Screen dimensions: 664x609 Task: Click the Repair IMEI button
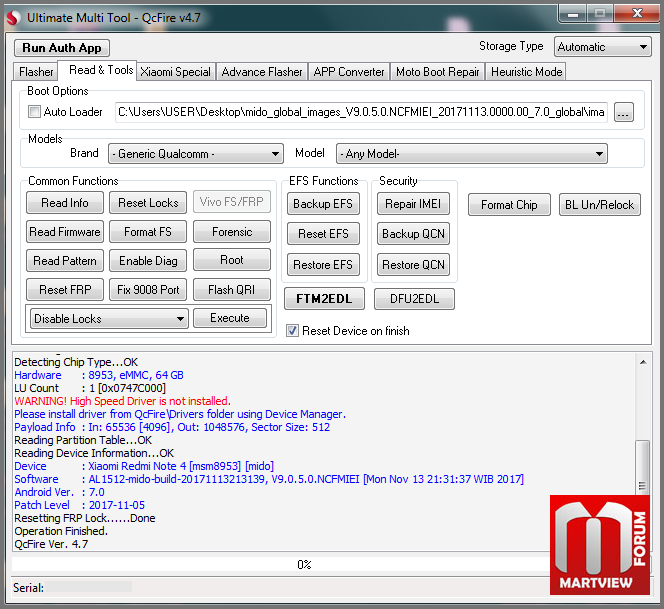click(413, 204)
